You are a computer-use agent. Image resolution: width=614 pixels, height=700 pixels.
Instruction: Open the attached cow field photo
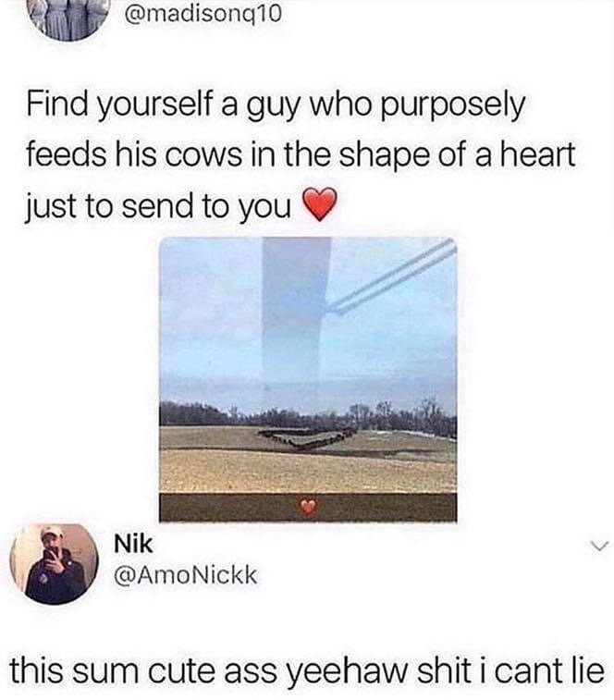pyautogui.click(x=308, y=379)
